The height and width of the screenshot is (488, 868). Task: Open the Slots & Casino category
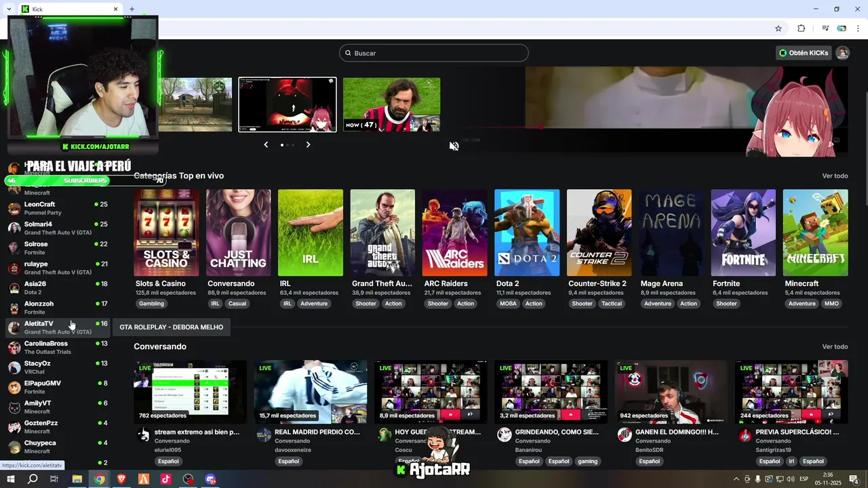[x=166, y=232]
